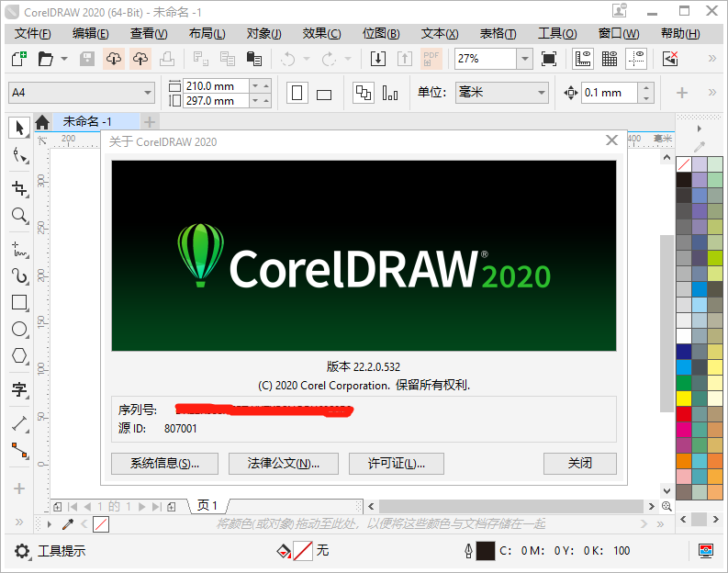The image size is (728, 573).
Task: Click the cloud download icon
Action: (x=114, y=59)
